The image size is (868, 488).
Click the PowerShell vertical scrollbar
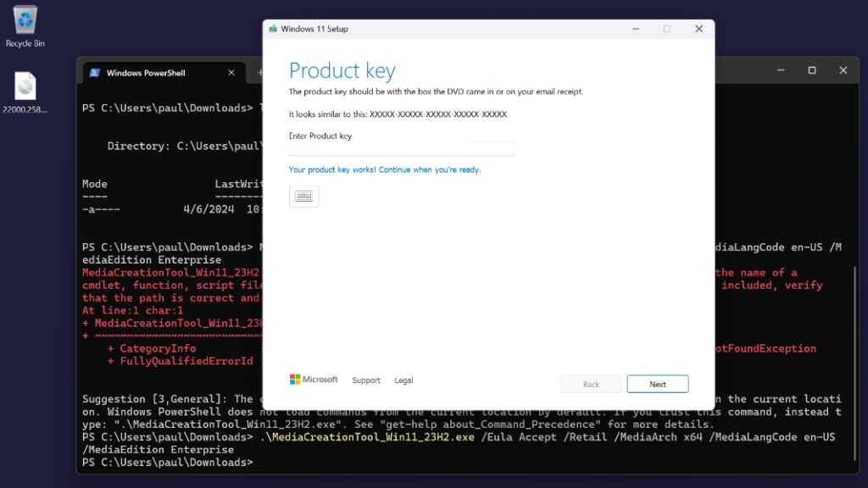coord(854,363)
